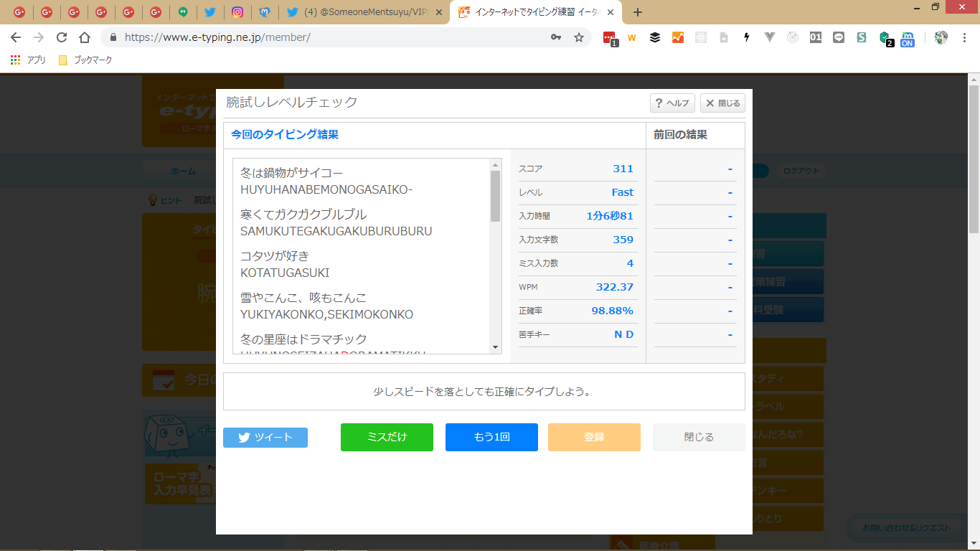Open the Chrome three-dot menu
This screenshot has width=980, height=551.
(965, 37)
